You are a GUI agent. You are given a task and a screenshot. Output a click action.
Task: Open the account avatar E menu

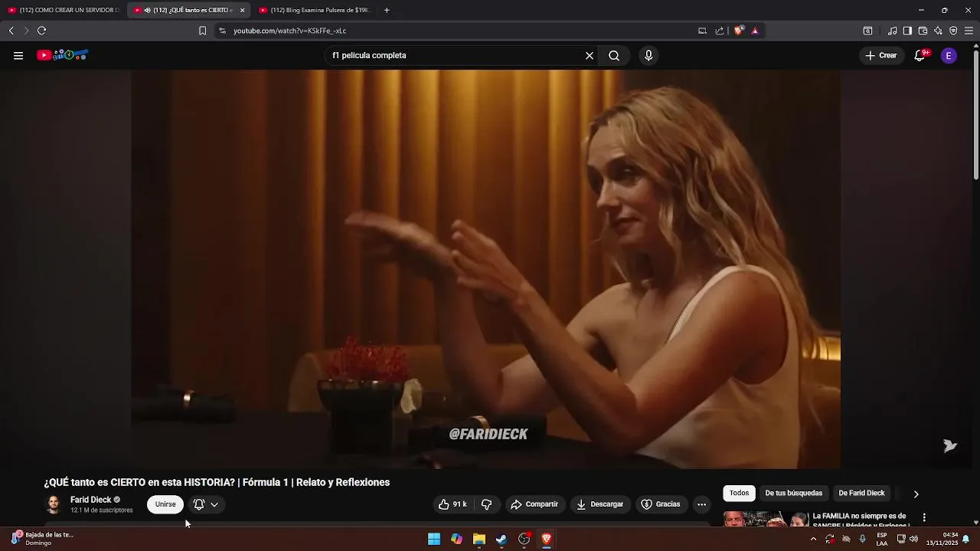pyautogui.click(x=949, y=55)
